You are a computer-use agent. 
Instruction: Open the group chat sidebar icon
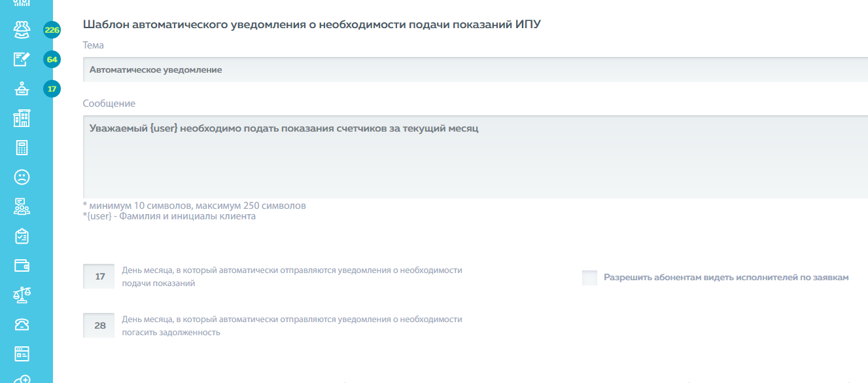[x=22, y=206]
